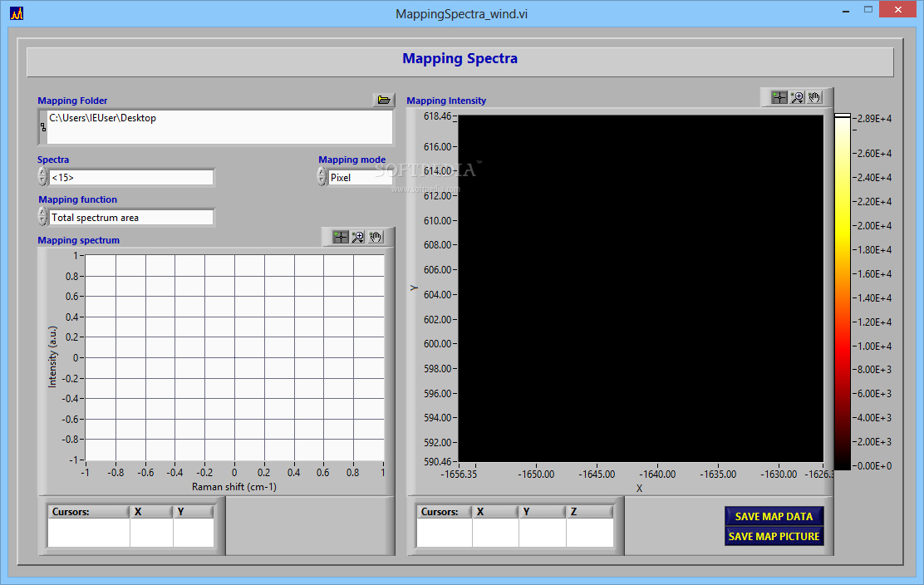Viewport: 924px width, 585px height.
Task: Click the color scale gradient bar
Action: (x=843, y=292)
